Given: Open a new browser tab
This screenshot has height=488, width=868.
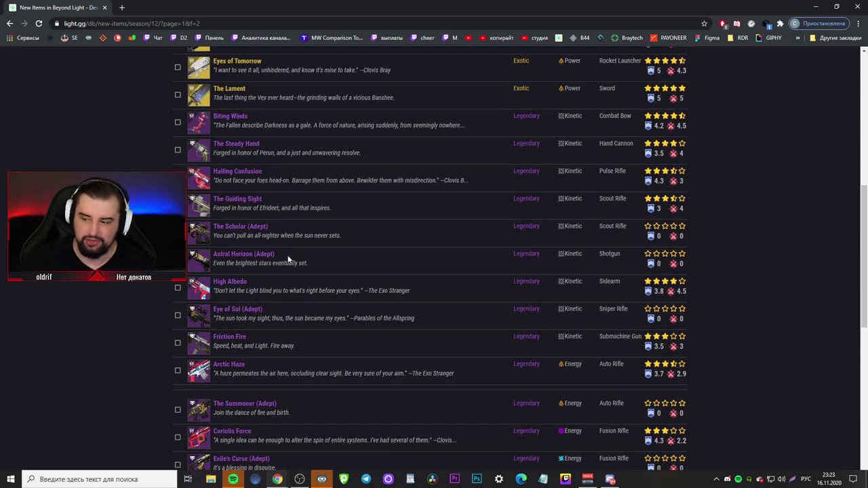Looking at the screenshot, I should coord(122,7).
